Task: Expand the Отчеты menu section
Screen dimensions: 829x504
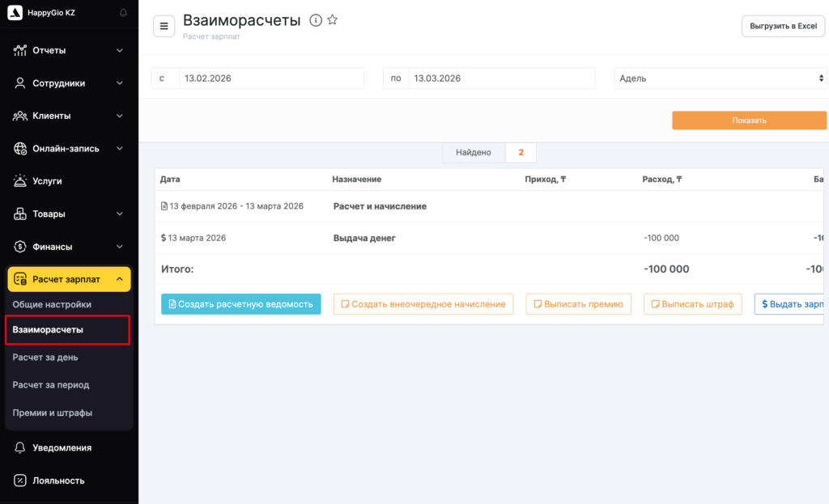Action: [69, 50]
